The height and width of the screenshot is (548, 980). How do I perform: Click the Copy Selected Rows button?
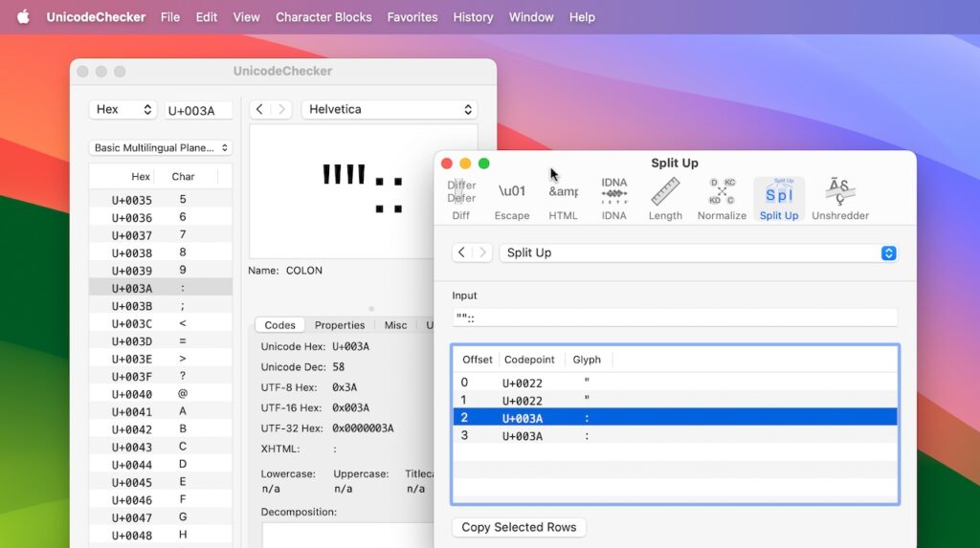[x=519, y=527]
